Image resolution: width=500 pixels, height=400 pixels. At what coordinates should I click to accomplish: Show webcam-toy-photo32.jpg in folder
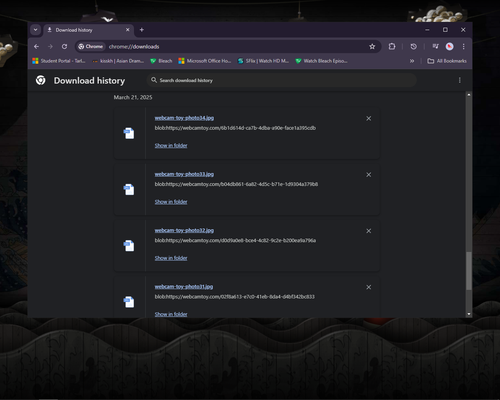coord(171,258)
